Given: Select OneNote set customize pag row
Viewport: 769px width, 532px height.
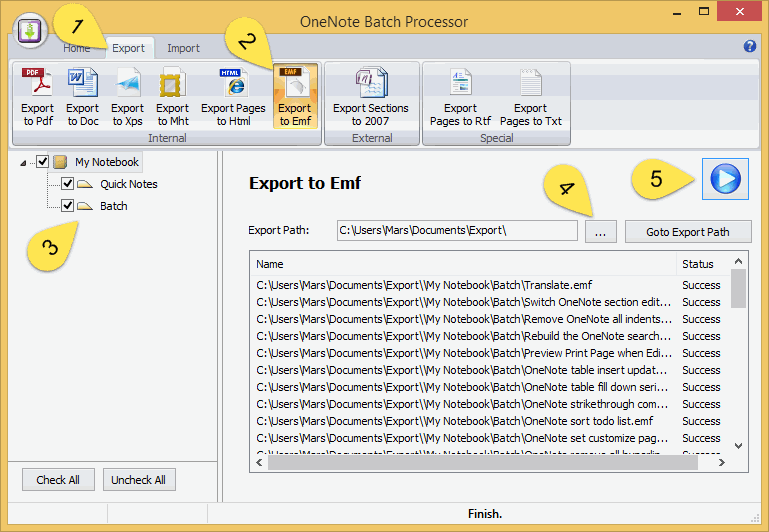Looking at the screenshot, I should (490, 438).
